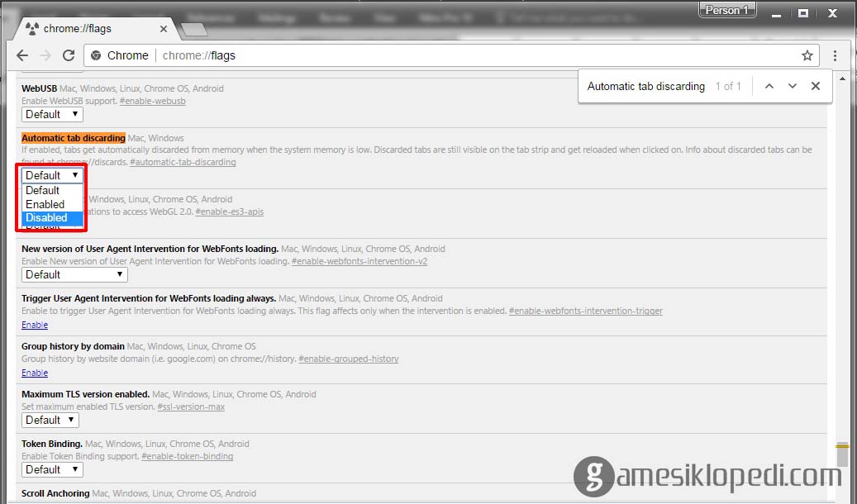Click the highlighted 'Automatic tab discarding' heading
The height and width of the screenshot is (504, 857).
[74, 138]
